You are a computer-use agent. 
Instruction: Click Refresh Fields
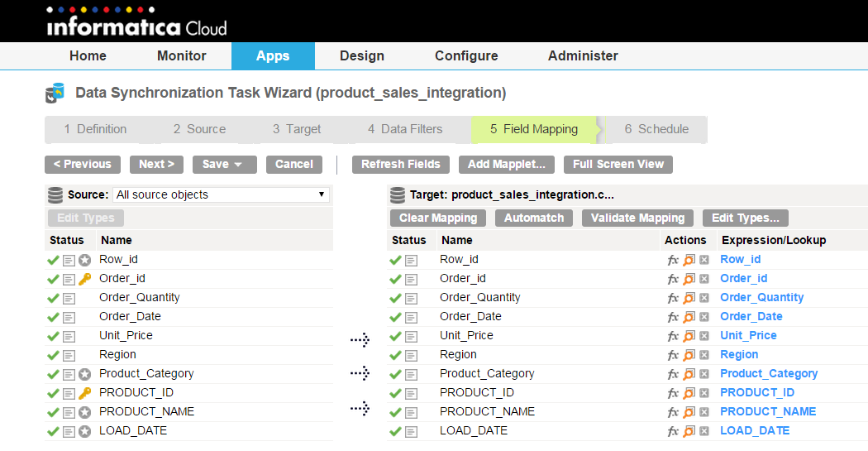(x=401, y=165)
